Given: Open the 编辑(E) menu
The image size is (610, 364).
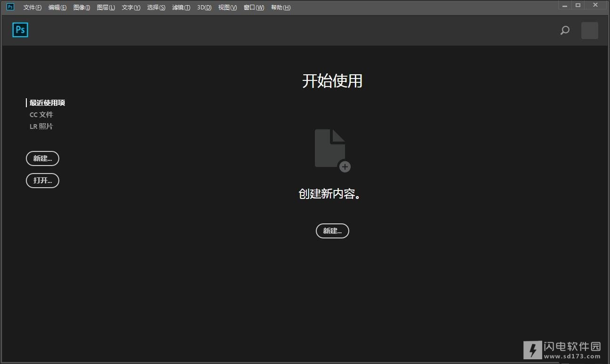Looking at the screenshot, I should tap(57, 8).
